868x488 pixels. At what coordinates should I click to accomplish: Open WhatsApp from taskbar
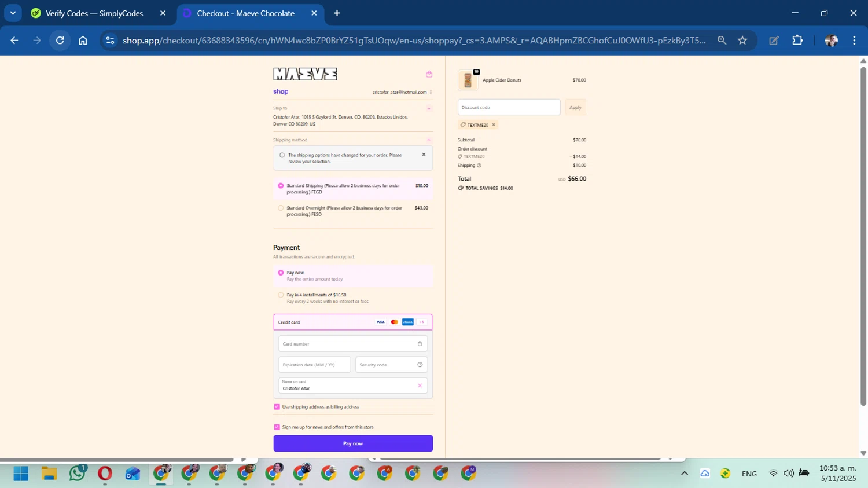tap(77, 474)
